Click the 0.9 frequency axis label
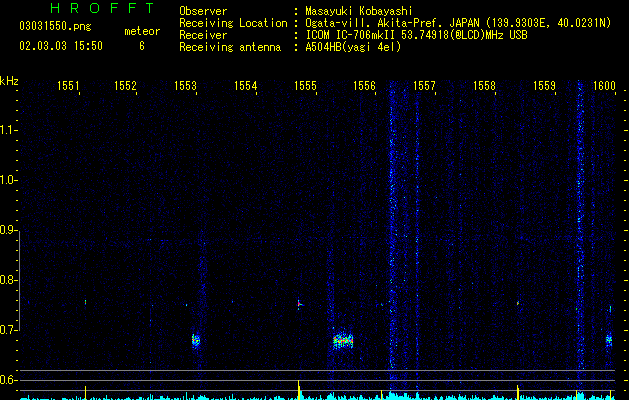 point(8,230)
